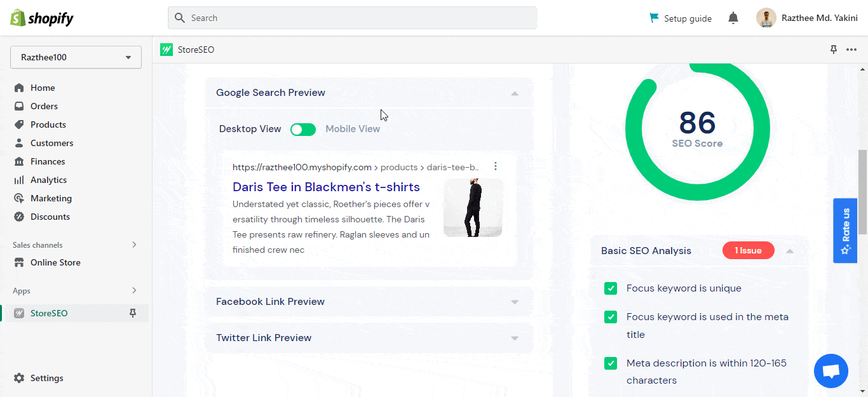This screenshot has height=397, width=868.
Task: Click the Analytics bar chart icon
Action: pos(19,180)
